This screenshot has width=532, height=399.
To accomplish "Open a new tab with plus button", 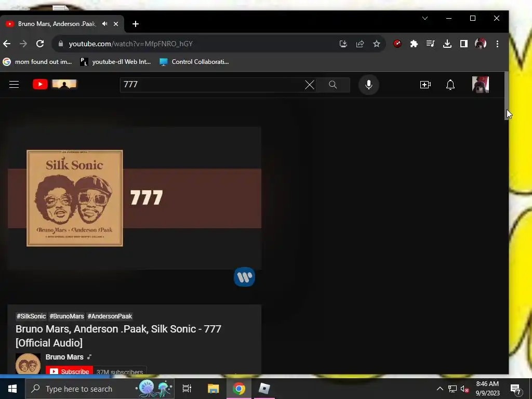I will tap(136, 24).
